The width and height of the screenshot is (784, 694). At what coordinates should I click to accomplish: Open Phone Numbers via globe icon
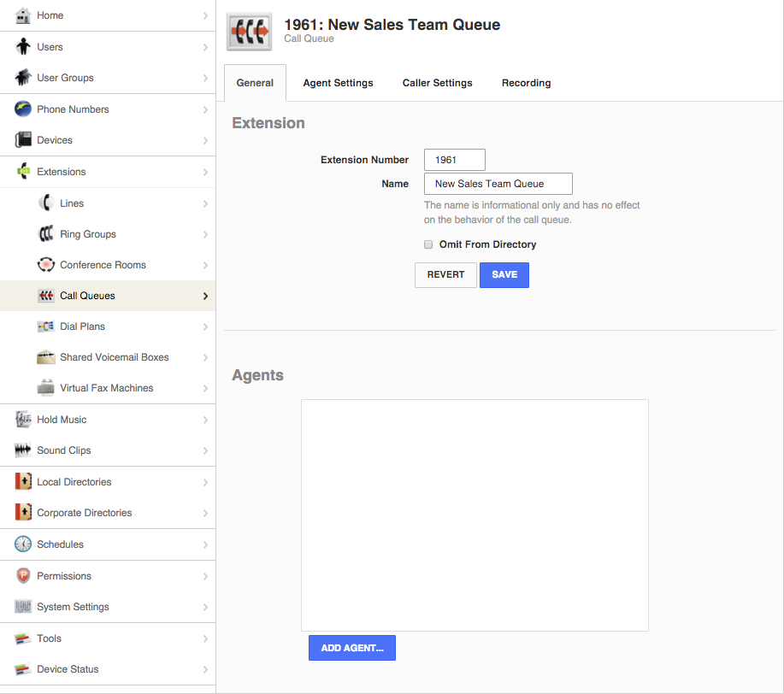click(24, 109)
